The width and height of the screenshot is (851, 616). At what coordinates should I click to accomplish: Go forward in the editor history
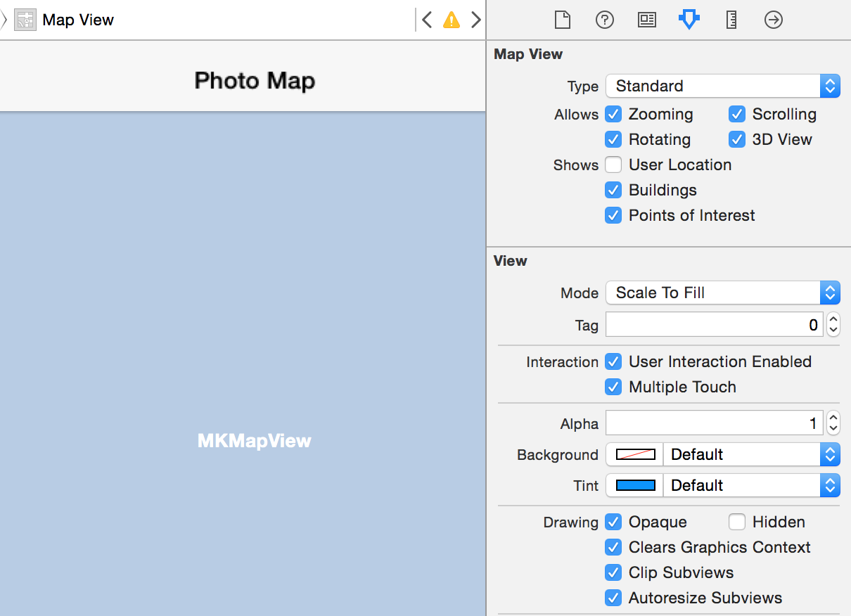click(x=475, y=20)
